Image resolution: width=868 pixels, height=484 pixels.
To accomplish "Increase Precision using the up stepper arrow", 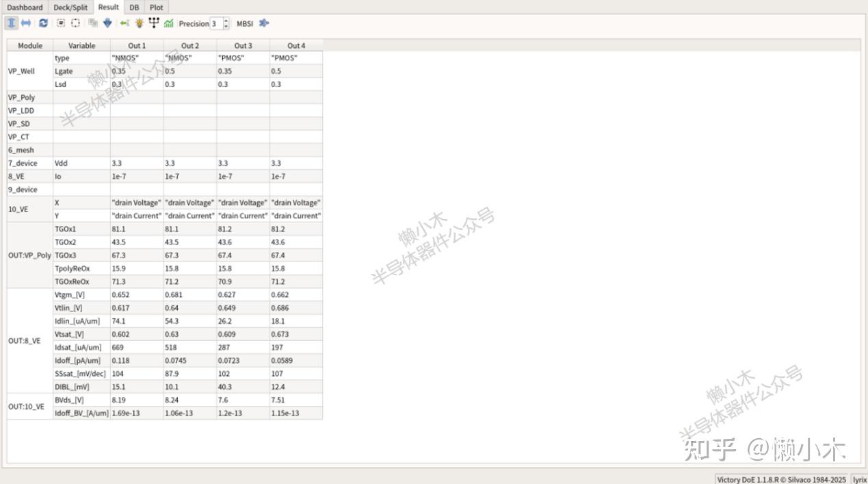I will coord(226,20).
